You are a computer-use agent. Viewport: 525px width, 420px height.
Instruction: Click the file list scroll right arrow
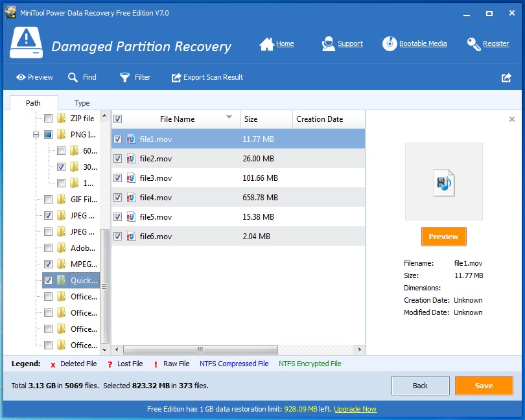[360, 349]
